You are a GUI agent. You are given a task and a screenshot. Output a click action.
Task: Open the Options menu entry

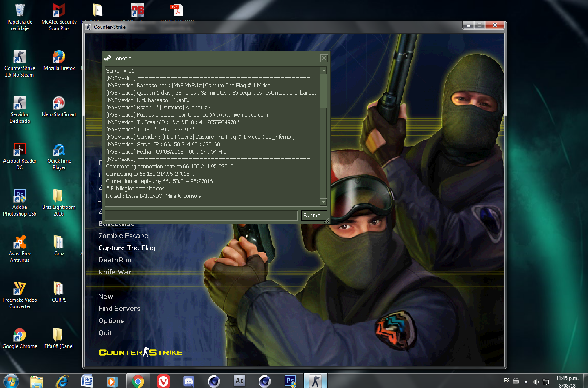point(111,321)
